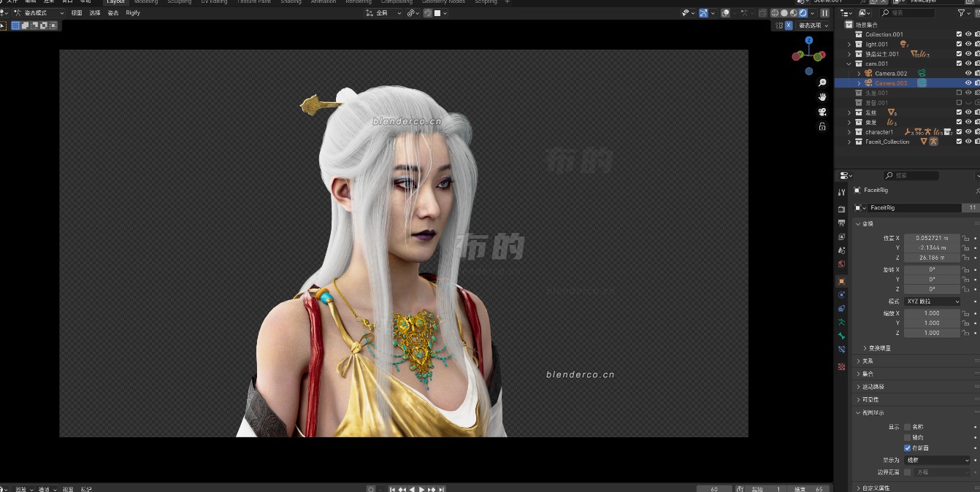Open the Output properties tab icon
The height and width of the screenshot is (492, 980).
[x=841, y=223]
